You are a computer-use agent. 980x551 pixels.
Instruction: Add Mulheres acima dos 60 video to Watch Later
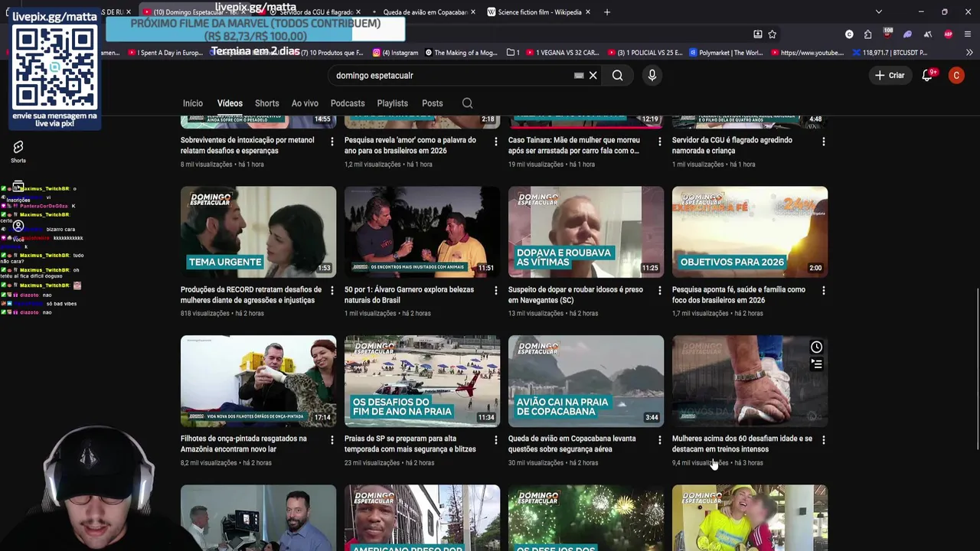coord(816,347)
